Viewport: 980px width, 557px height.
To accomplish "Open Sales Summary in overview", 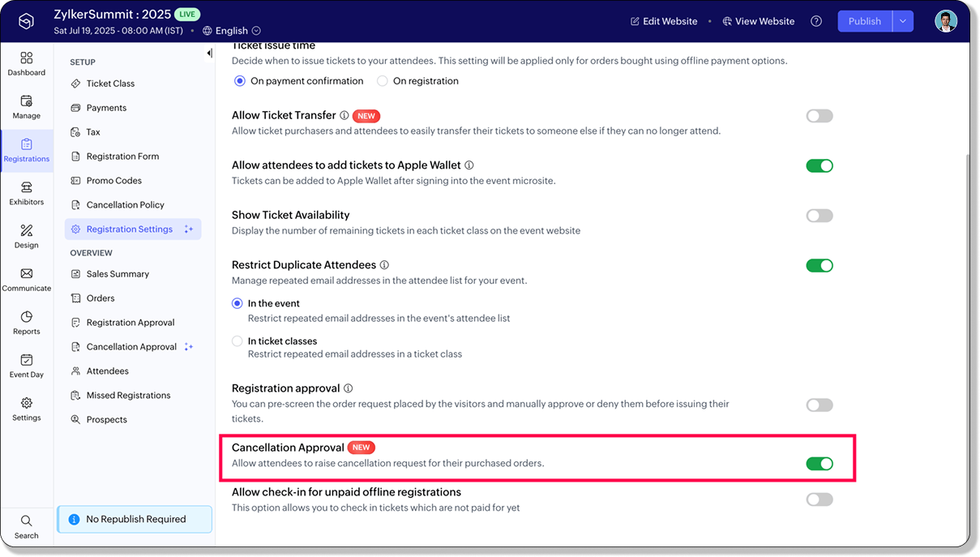I will click(110, 274).
